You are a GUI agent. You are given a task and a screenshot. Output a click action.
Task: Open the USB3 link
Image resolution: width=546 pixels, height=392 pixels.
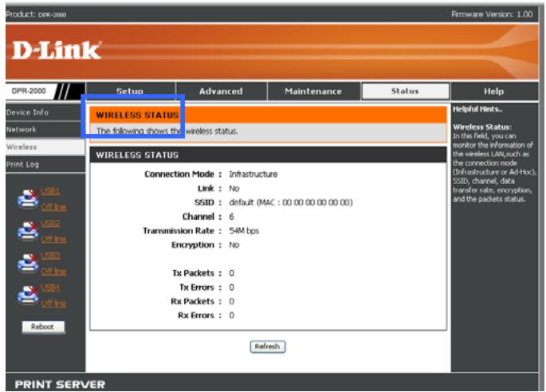point(50,255)
